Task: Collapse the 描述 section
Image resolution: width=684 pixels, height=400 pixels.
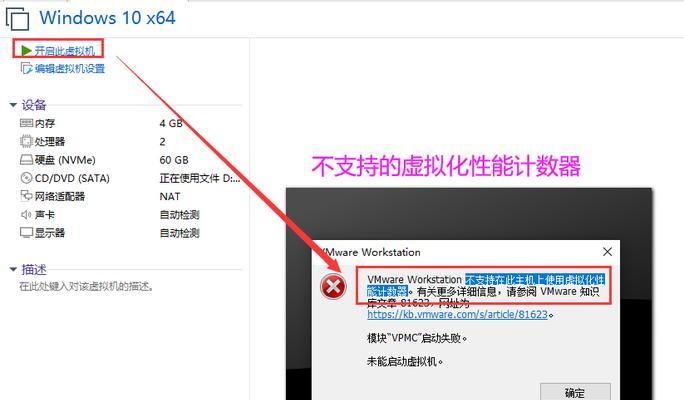Action: [x=13, y=269]
